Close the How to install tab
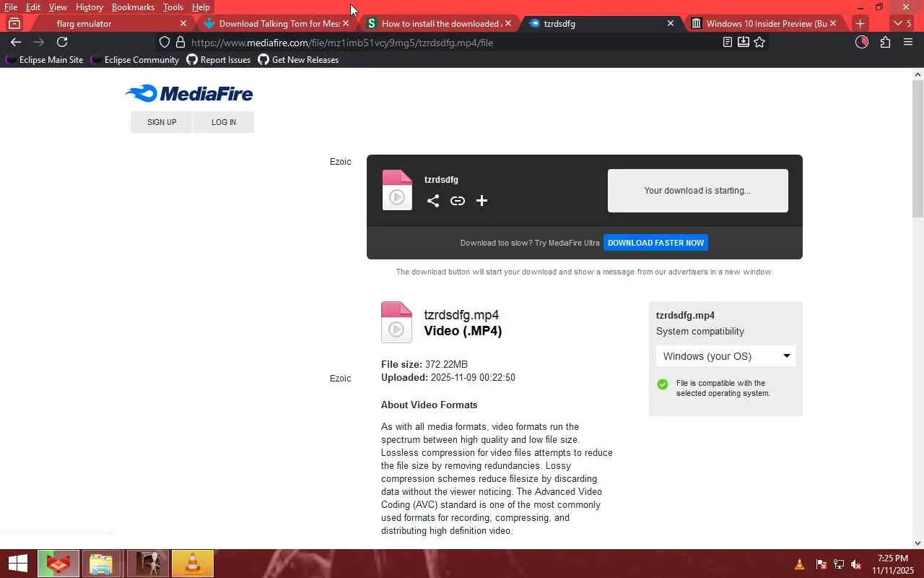The image size is (924, 578). click(x=508, y=24)
